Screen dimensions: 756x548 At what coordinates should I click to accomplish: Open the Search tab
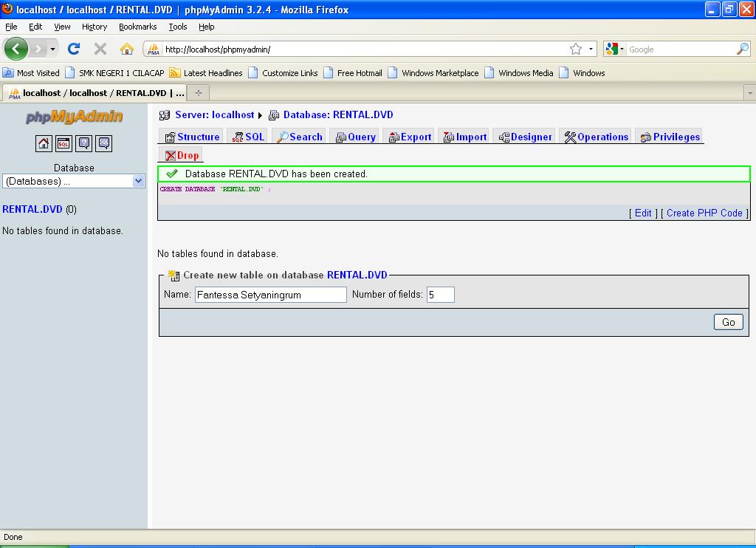300,137
